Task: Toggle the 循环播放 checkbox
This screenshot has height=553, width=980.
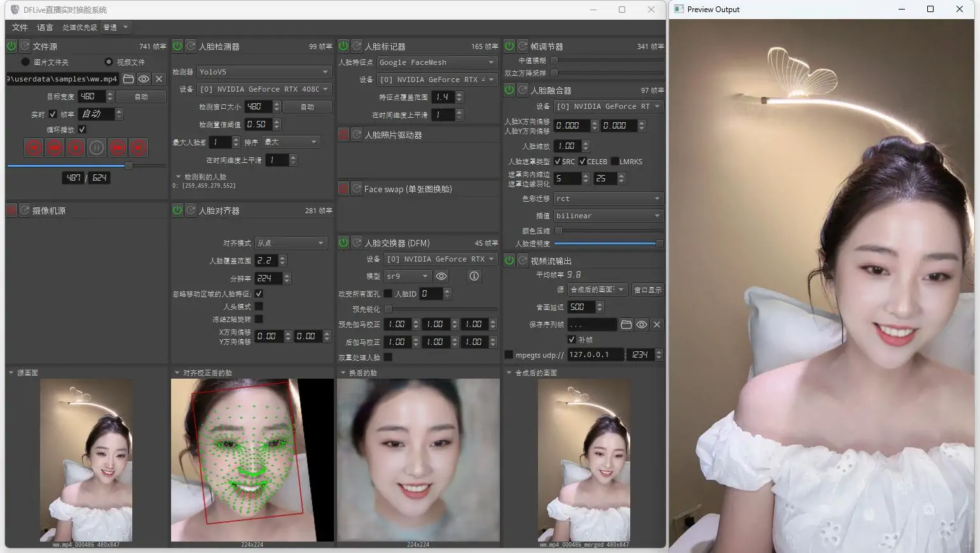Action: click(82, 129)
